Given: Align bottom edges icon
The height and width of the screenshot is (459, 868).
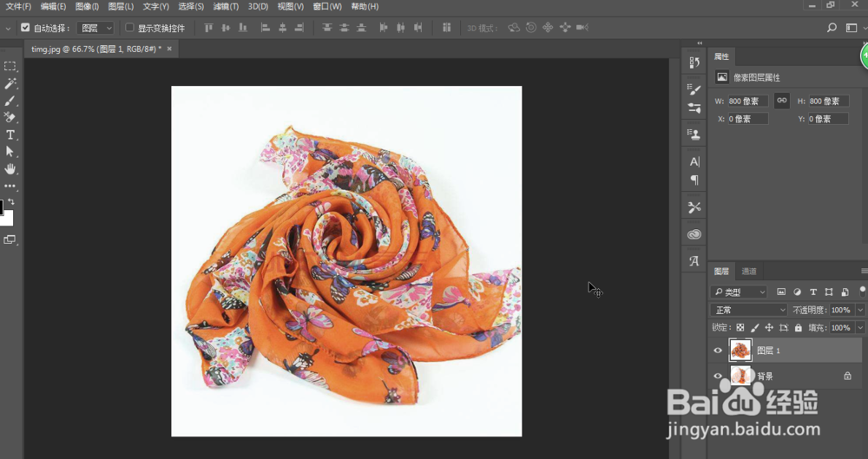Looking at the screenshot, I should pyautogui.click(x=242, y=28).
